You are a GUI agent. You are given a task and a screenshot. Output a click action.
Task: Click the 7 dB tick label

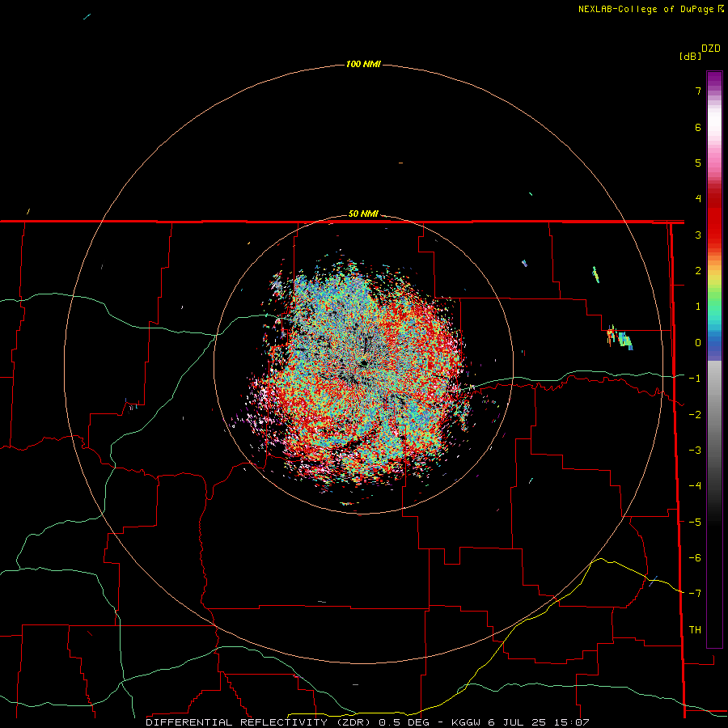(x=698, y=91)
